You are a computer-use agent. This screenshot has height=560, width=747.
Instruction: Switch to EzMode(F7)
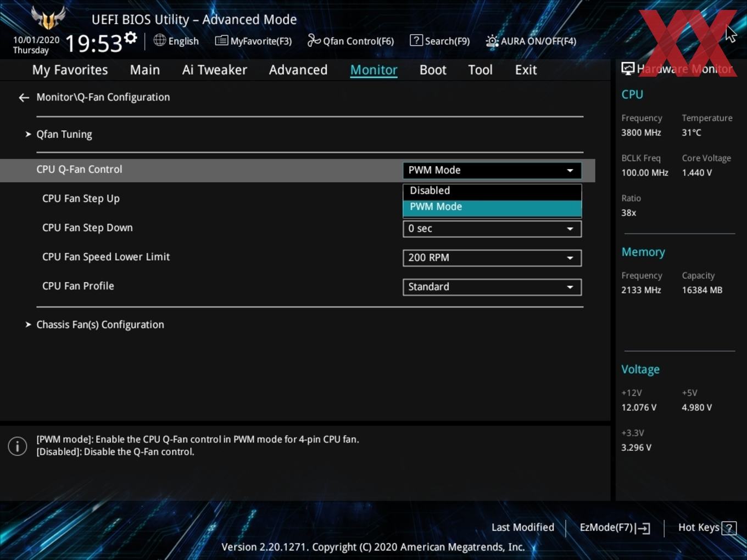[x=615, y=528]
